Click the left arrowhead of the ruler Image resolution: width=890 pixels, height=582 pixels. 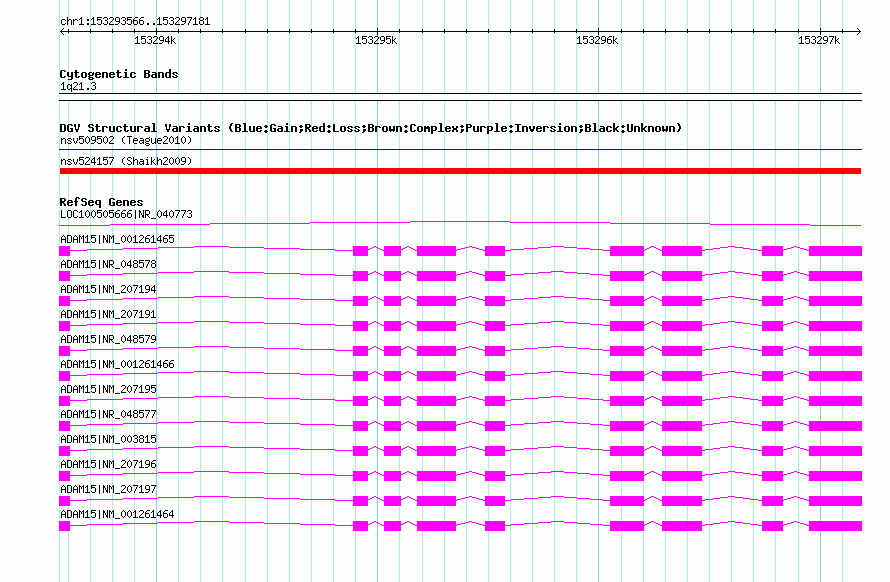[x=62, y=31]
